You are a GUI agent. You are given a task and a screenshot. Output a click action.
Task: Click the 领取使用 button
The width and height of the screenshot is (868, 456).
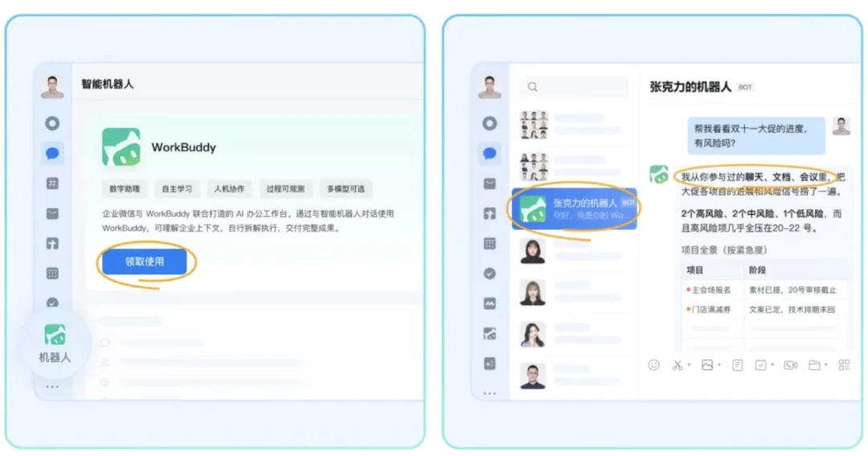click(145, 261)
